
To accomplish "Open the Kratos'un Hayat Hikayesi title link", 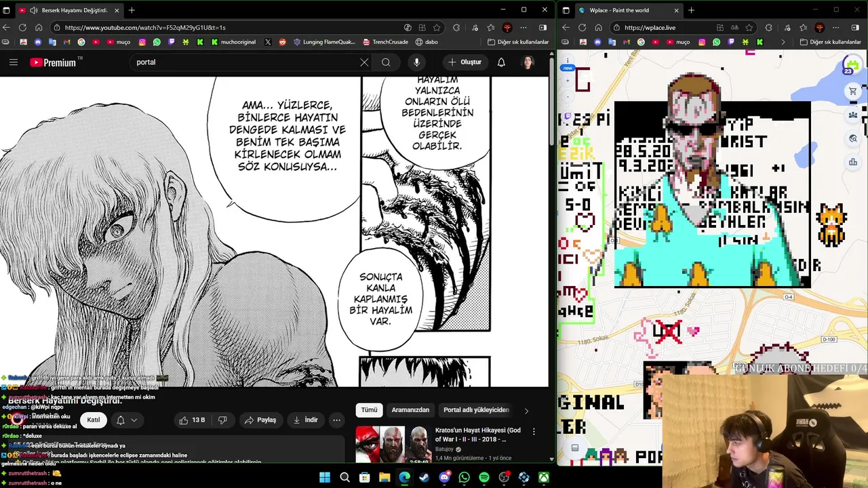I will click(x=478, y=434).
